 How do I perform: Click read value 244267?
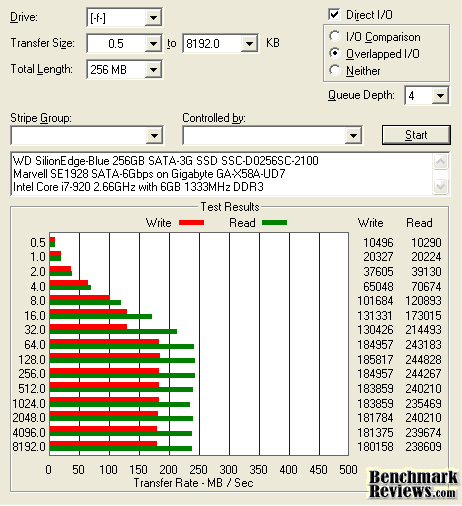(x=423, y=374)
